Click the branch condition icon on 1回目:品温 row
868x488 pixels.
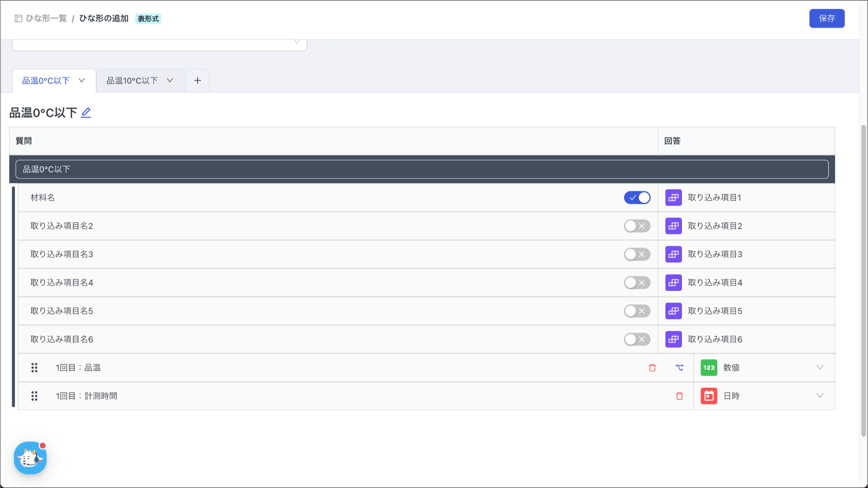pos(679,368)
